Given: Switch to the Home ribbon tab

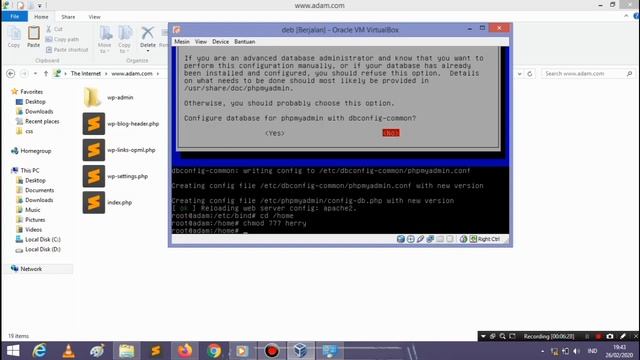Looking at the screenshot, I should 41,17.
